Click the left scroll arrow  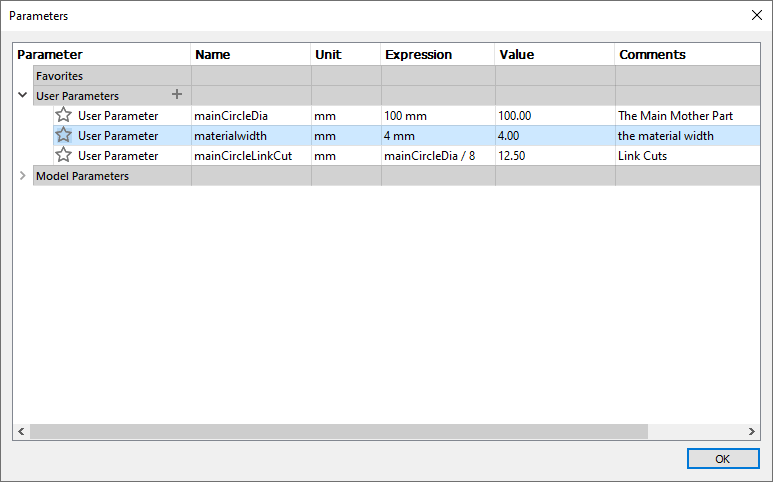[21, 432]
